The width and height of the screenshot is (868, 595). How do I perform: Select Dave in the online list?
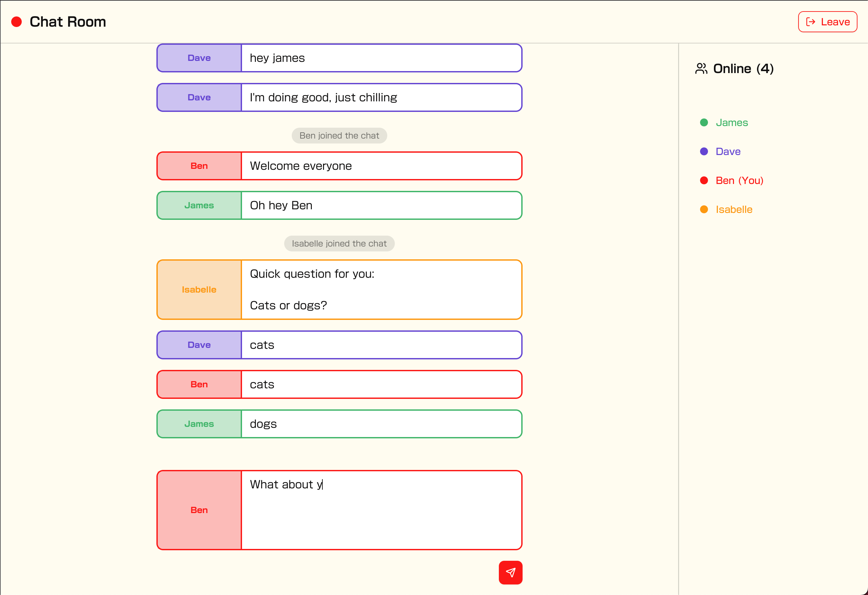click(x=728, y=151)
